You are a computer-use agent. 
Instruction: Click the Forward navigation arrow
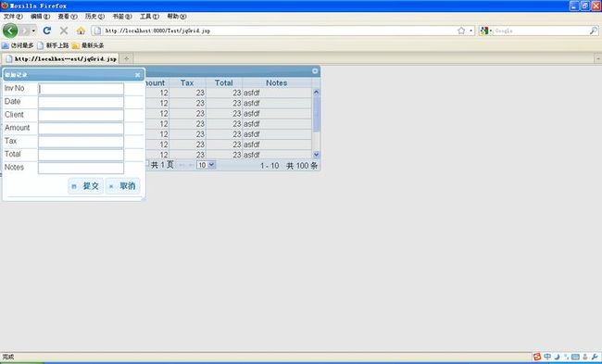pos(24,31)
